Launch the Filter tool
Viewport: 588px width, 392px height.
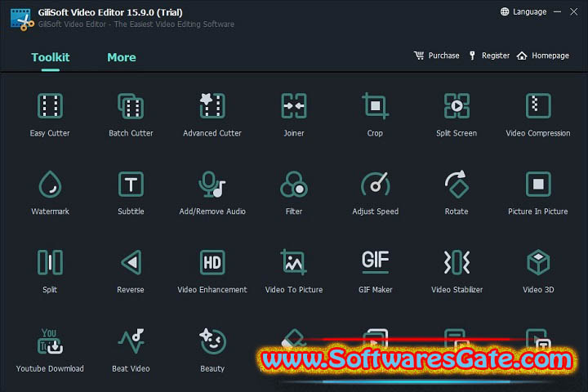pos(294,194)
